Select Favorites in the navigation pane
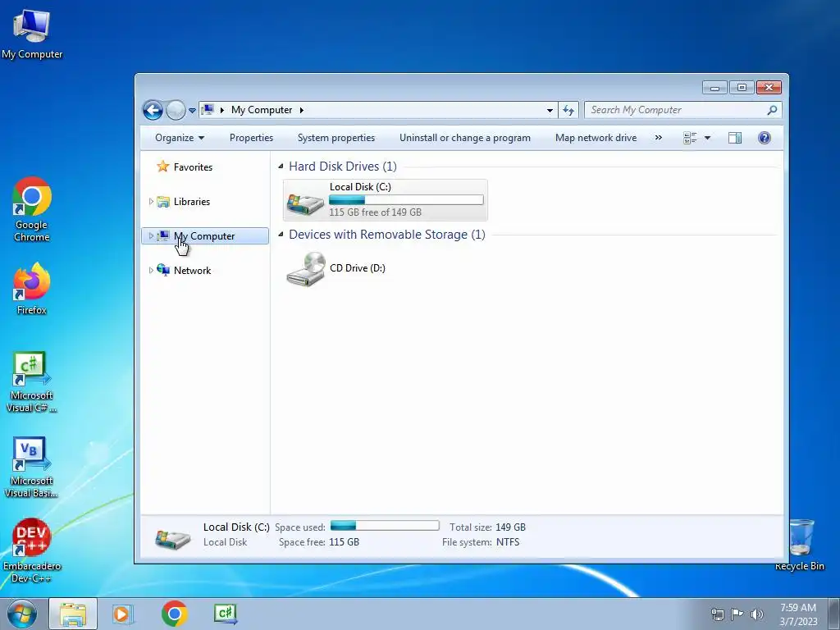840x630 pixels. (193, 167)
